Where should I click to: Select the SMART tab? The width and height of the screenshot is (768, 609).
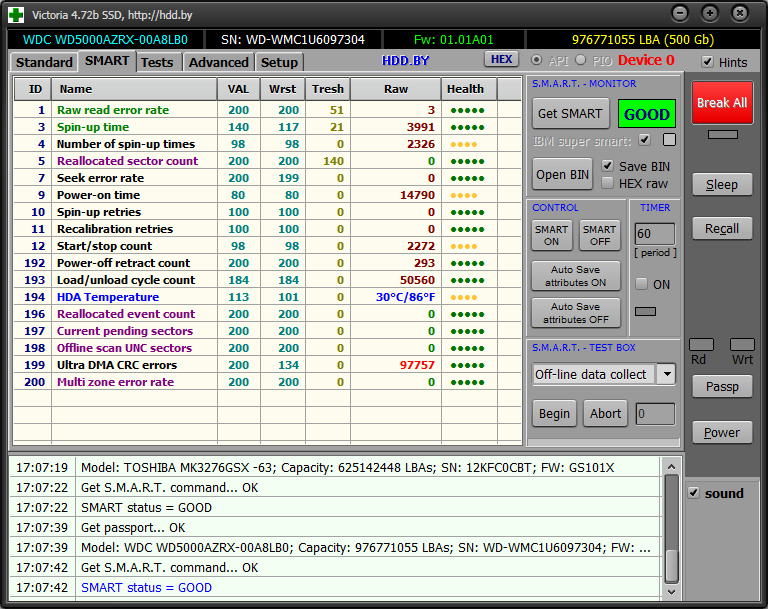click(107, 61)
